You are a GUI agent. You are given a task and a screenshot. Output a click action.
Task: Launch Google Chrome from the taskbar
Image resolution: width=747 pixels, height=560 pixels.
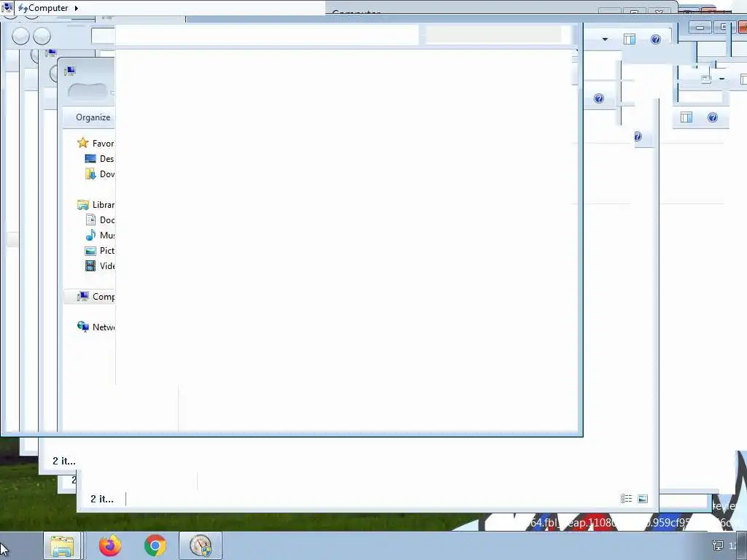point(155,545)
